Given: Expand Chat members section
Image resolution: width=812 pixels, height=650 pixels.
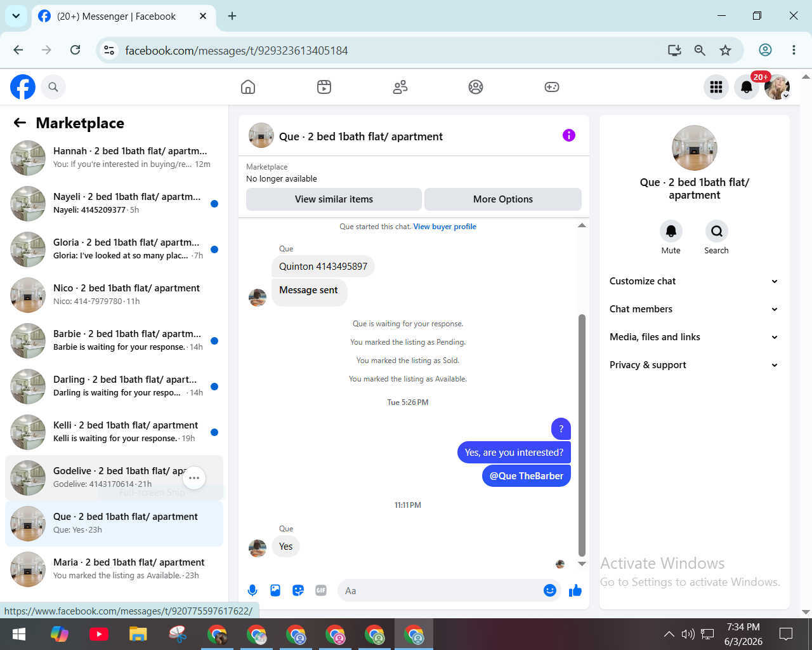Looking at the screenshot, I should (x=695, y=309).
